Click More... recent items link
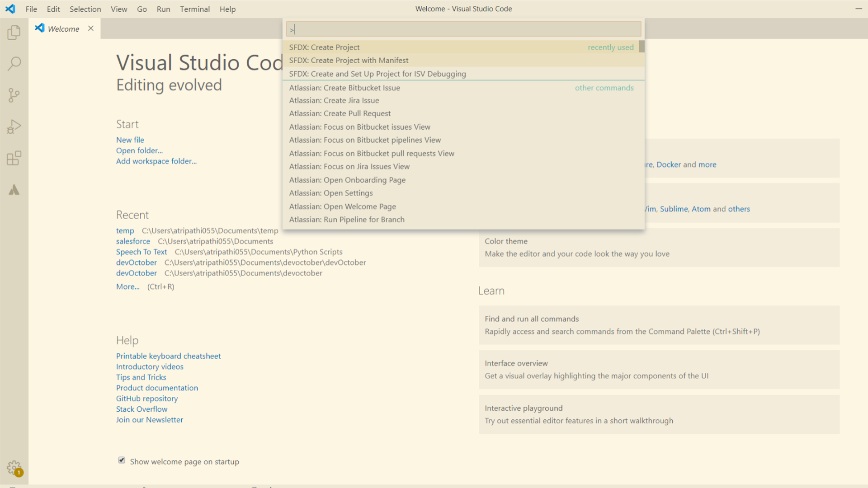The width and height of the screenshot is (868, 488). tap(128, 286)
